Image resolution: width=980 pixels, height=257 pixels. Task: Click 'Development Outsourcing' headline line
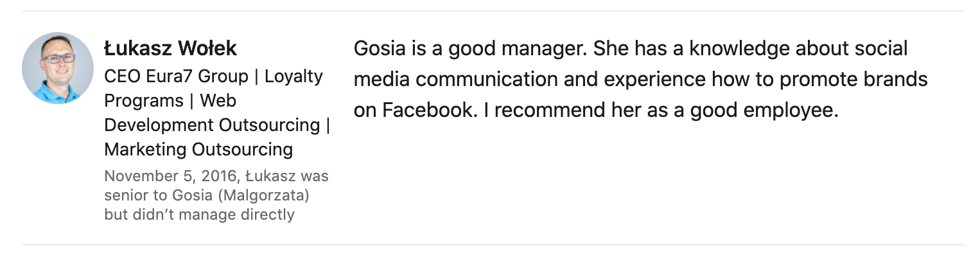[x=212, y=125]
